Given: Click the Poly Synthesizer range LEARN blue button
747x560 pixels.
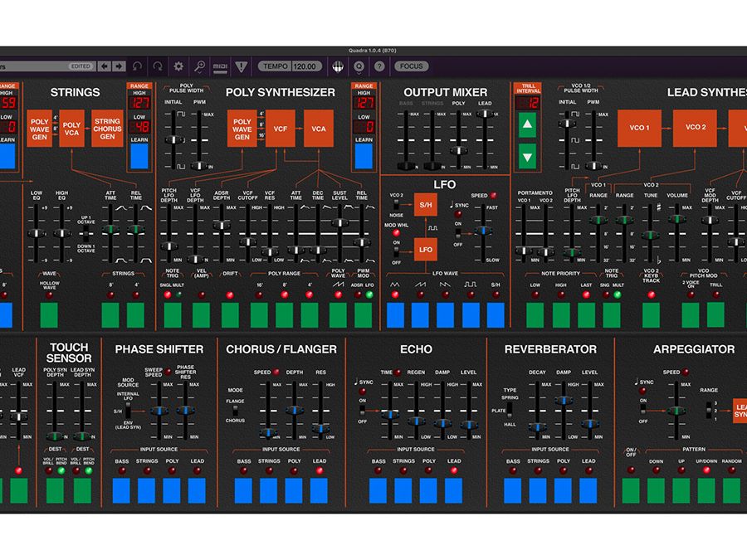Looking at the screenshot, I should point(364,156).
